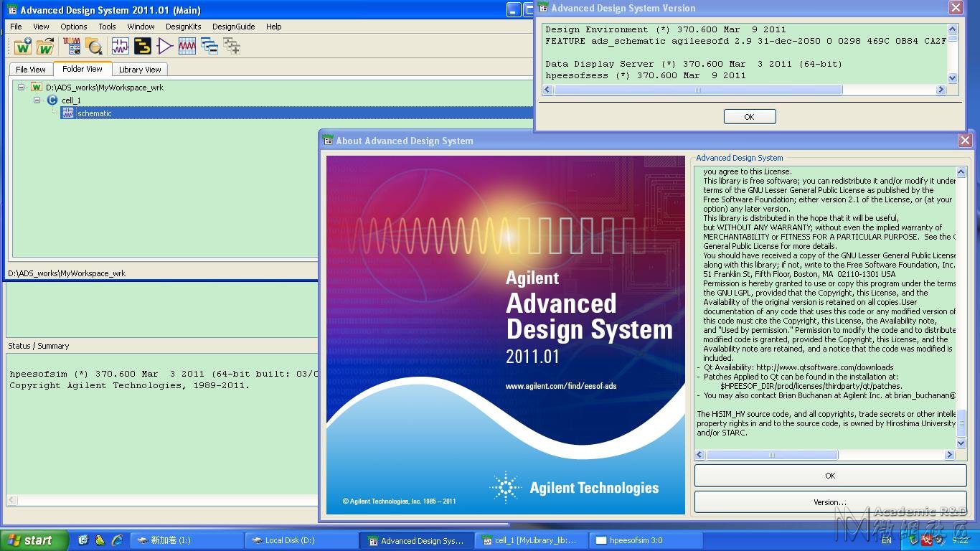
Task: Click the red antivirus system tray icon
Action: [x=928, y=540]
